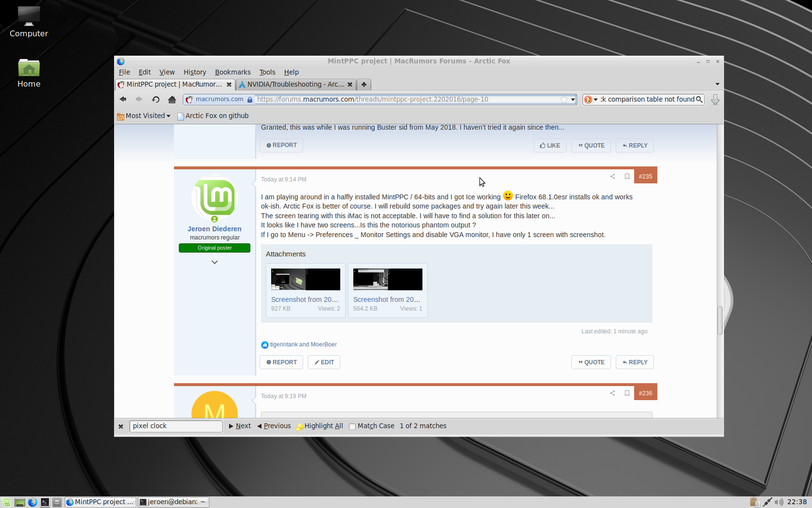Open the Bookmarks menu

point(232,72)
